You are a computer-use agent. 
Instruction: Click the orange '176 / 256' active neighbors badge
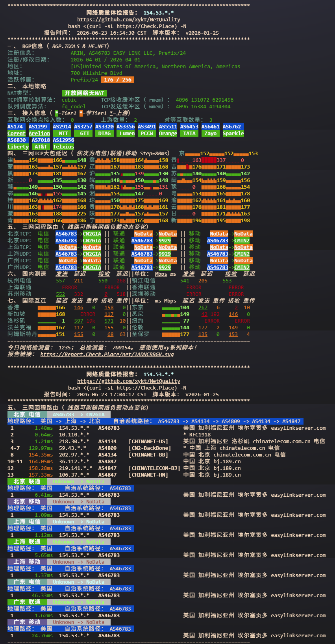(x=118, y=80)
